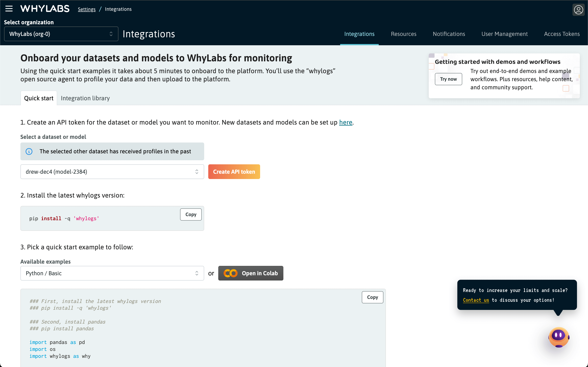Expand the Available examples dropdown

pos(112,273)
